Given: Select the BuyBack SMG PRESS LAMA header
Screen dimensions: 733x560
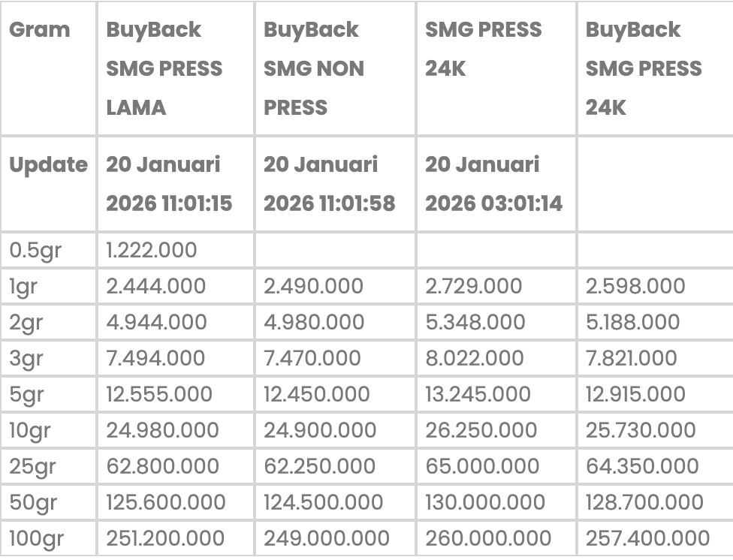Looking at the screenshot, I should [x=164, y=68].
